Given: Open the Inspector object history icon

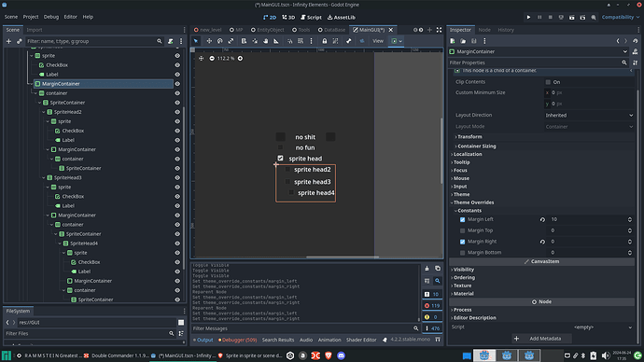Looking at the screenshot, I should tap(636, 41).
